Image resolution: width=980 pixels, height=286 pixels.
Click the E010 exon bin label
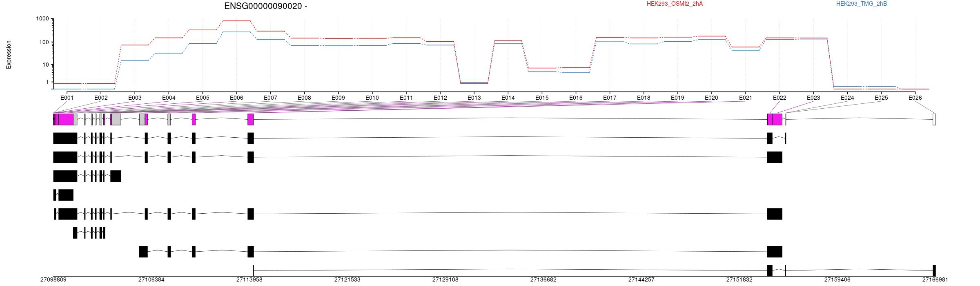pyautogui.click(x=372, y=98)
